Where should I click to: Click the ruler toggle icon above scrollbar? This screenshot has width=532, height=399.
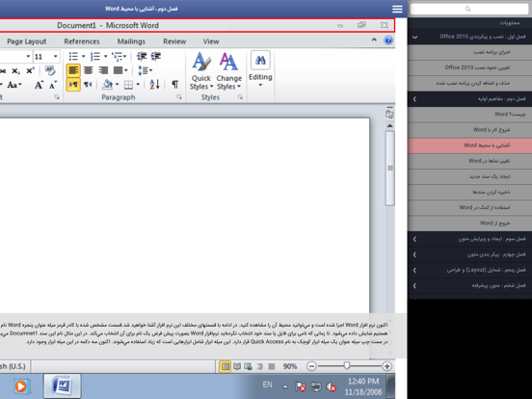[389, 114]
